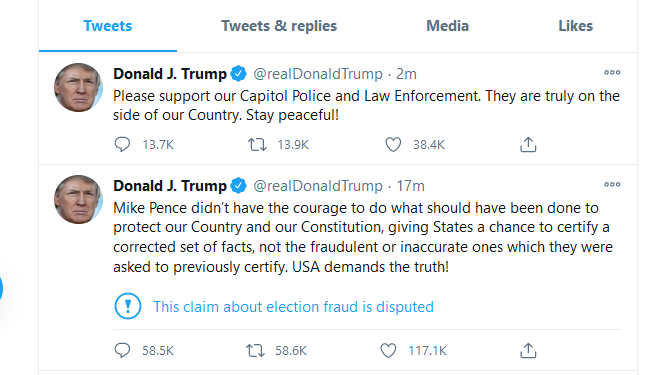
Task: Like the Mike Pence tweet
Action: coord(388,350)
